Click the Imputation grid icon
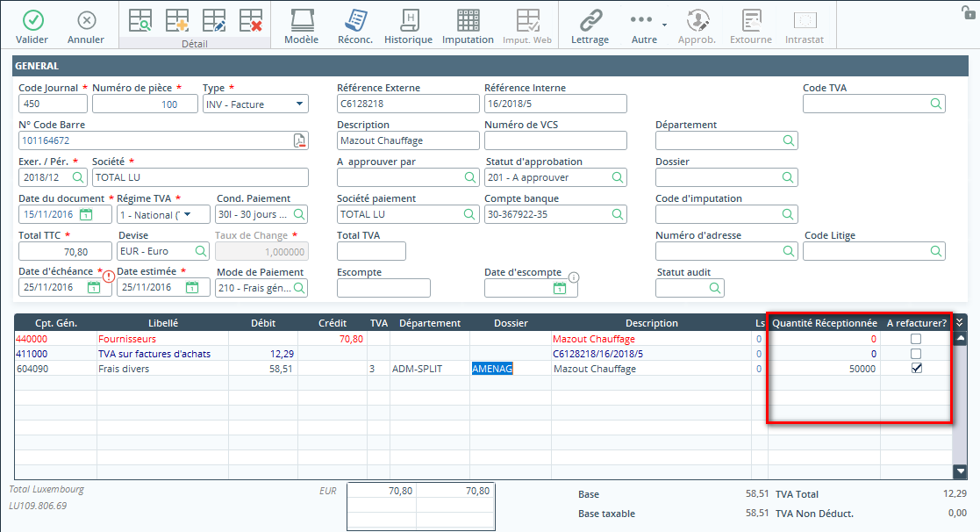Image resolution: width=980 pixels, height=532 pixels. tap(468, 20)
